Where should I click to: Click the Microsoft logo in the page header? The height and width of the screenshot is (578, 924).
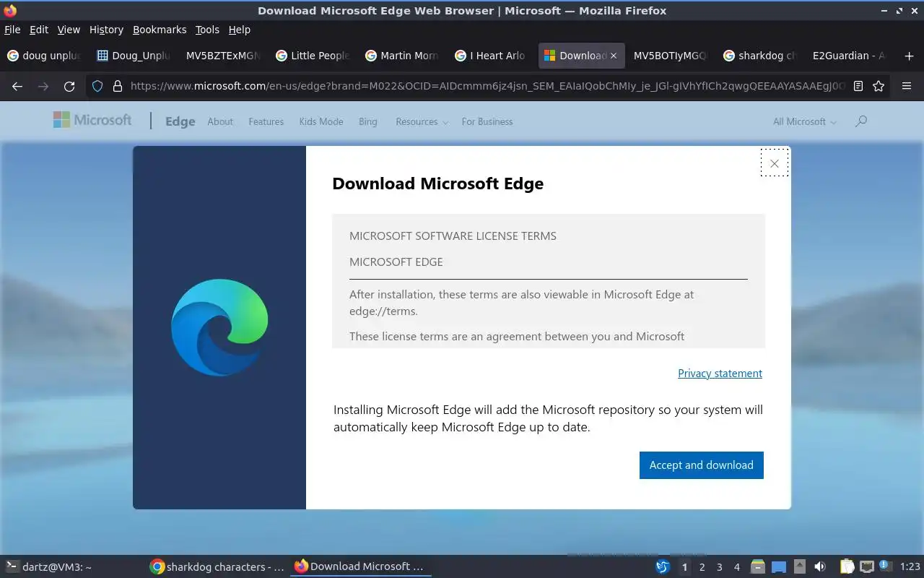(92, 121)
